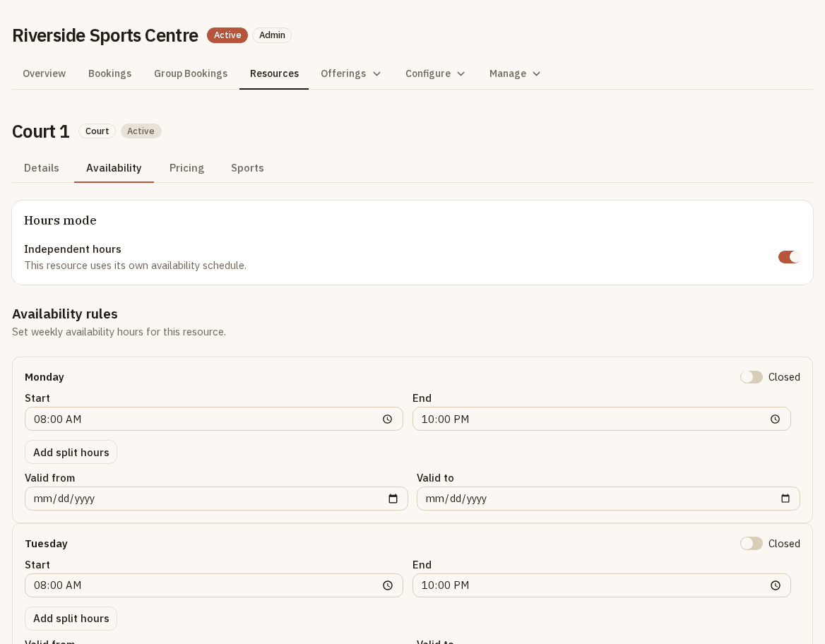Switch to Court 1 Details tab
The width and height of the screenshot is (825, 644).
point(42,168)
